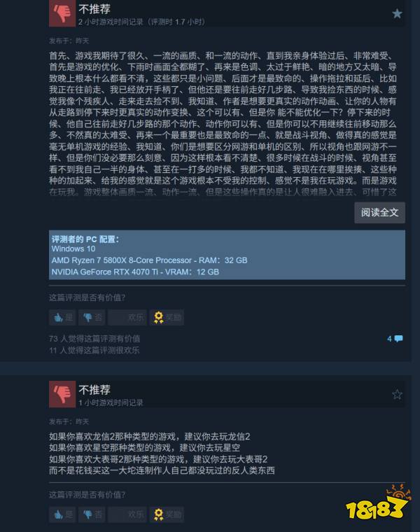The image size is (420, 532).
Task: Mark the first review as 欢乐 (funny)
Action: (x=127, y=318)
